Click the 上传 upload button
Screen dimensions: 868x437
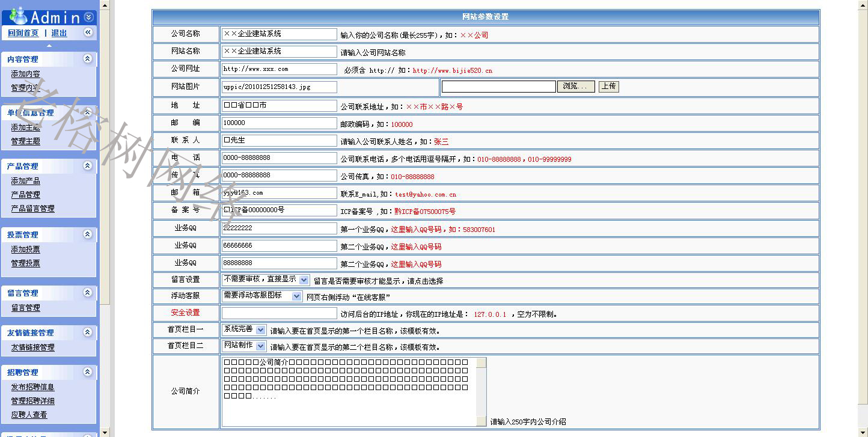[x=608, y=87]
